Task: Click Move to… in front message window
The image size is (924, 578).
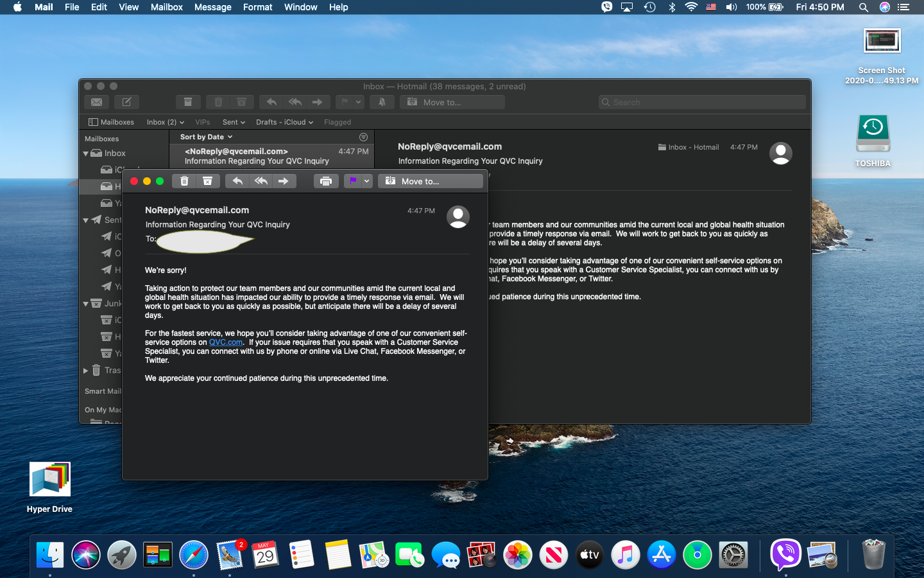Action: coord(431,181)
